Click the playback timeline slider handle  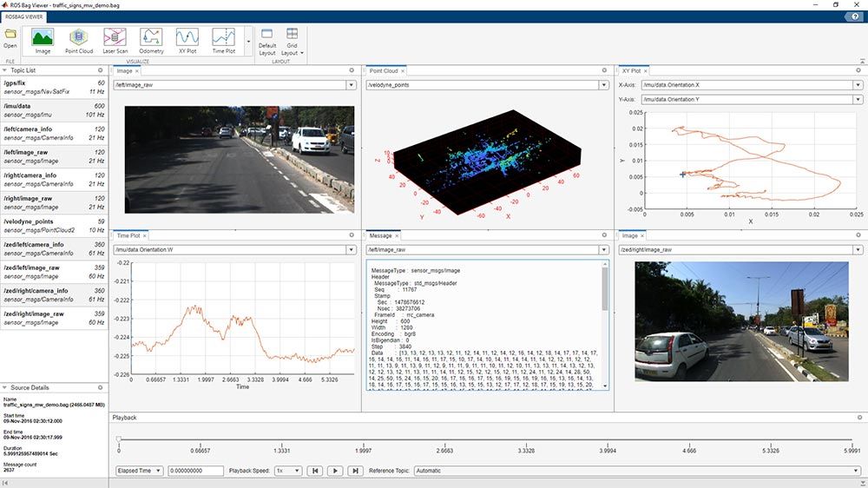click(119, 439)
